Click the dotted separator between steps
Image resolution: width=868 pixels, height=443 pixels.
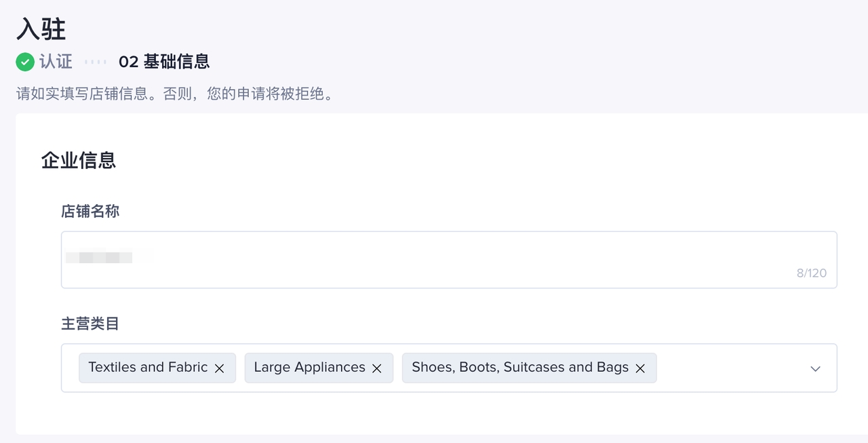pyautogui.click(x=96, y=62)
